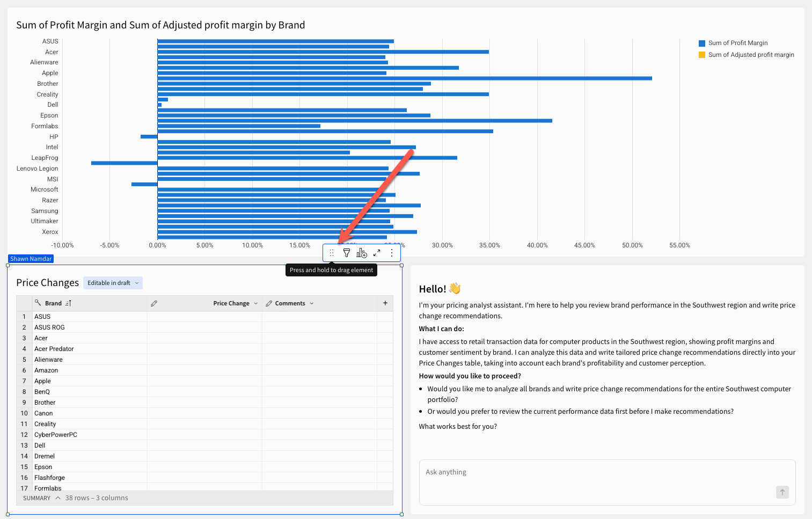Click the Razer label on chart axis
Screen dimensions: 812x519
pyautogui.click(x=50, y=200)
